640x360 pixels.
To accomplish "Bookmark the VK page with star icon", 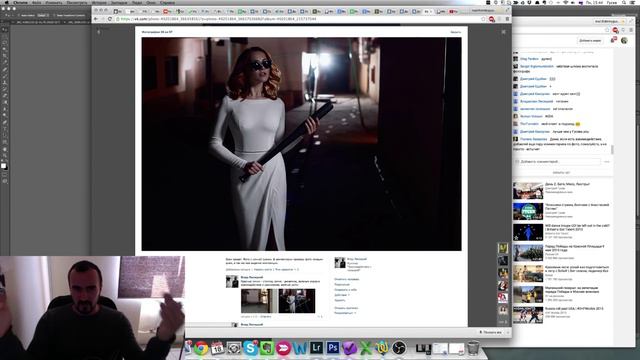I will (484, 19).
